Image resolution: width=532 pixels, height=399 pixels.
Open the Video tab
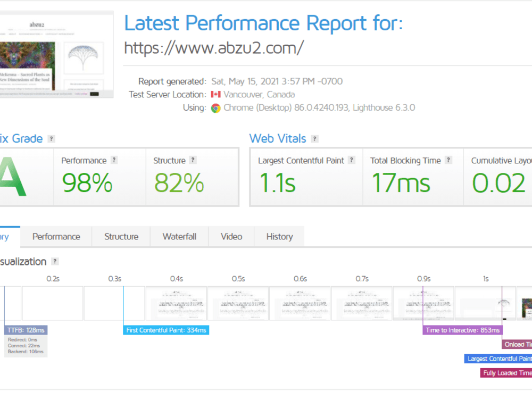[231, 237]
